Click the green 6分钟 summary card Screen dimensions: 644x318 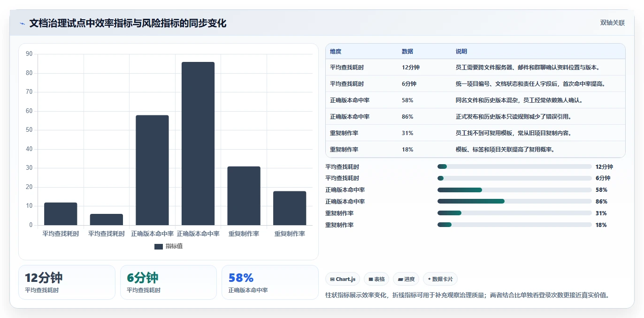click(x=169, y=282)
